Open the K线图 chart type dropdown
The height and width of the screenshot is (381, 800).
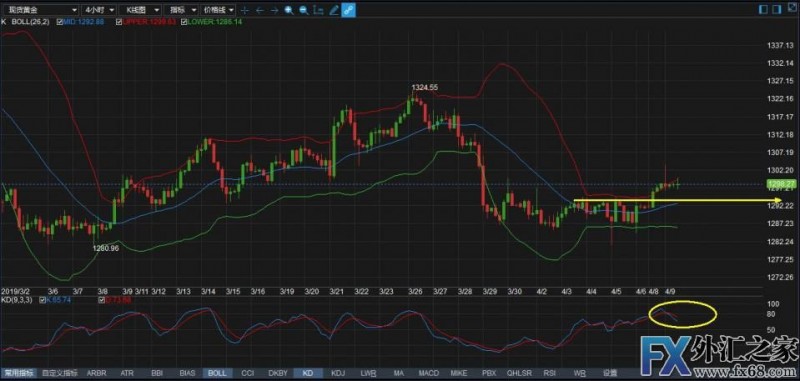click(140, 10)
